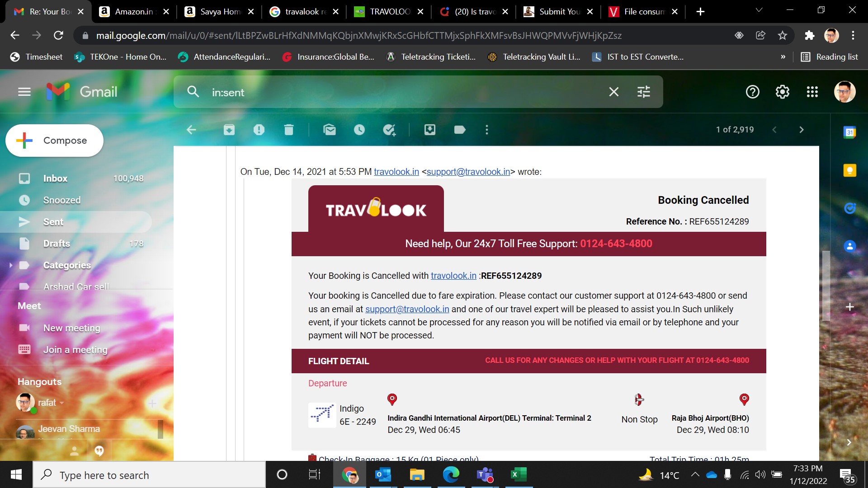Delete the email with trash icon
The height and width of the screenshot is (488, 868).
pyautogui.click(x=289, y=130)
